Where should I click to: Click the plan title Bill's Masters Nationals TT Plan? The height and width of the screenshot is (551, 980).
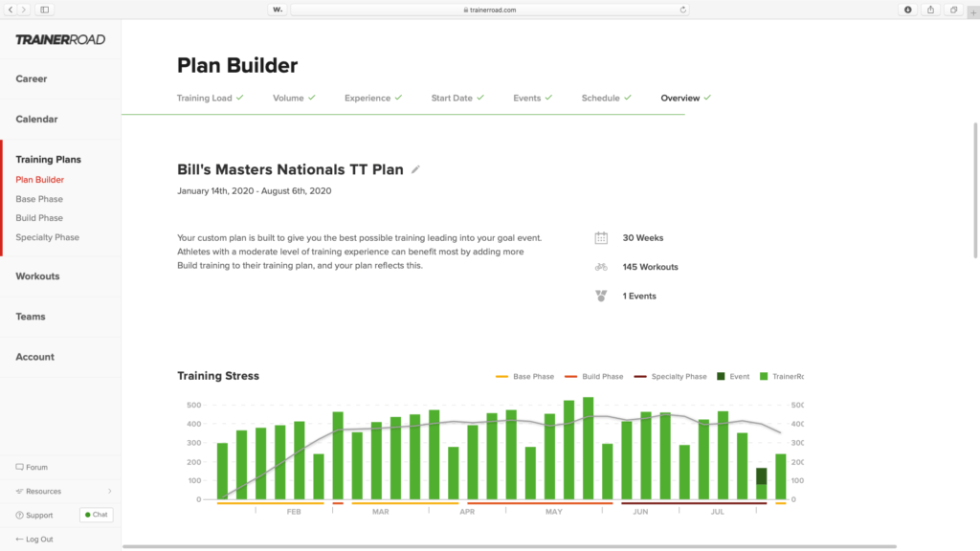(290, 169)
